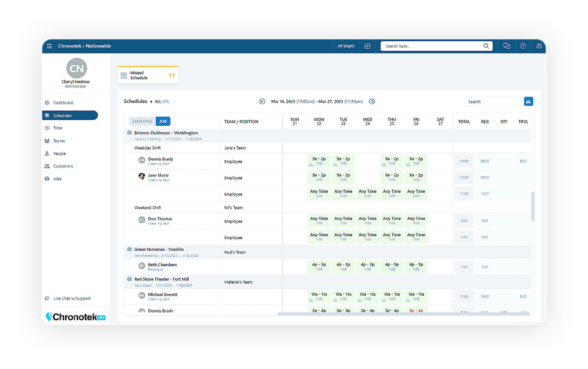Click the CN profile avatar

76,68
